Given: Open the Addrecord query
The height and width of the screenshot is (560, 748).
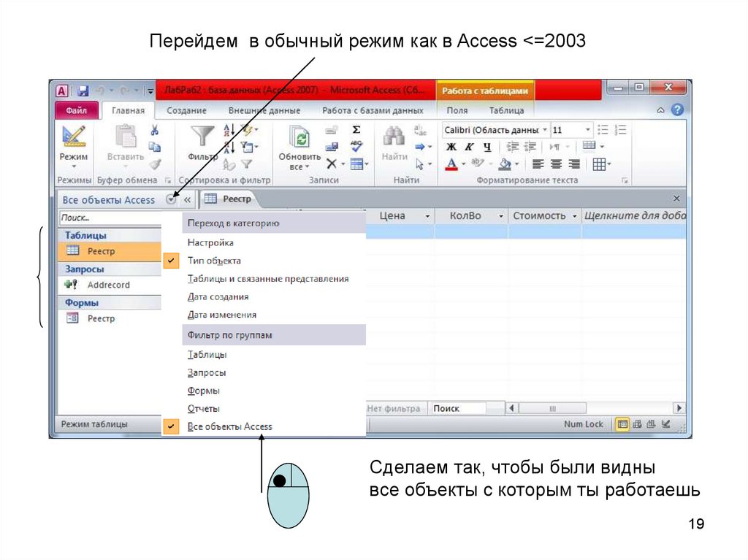Looking at the screenshot, I should pos(108,285).
